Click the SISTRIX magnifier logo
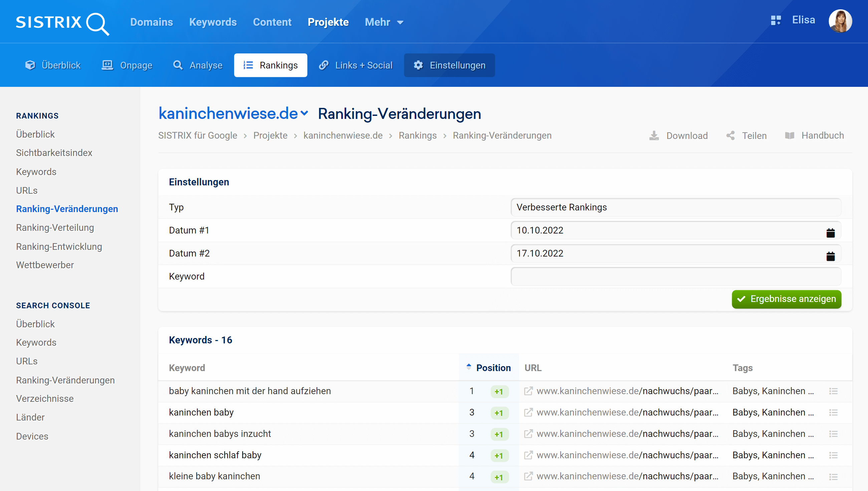 click(x=97, y=23)
